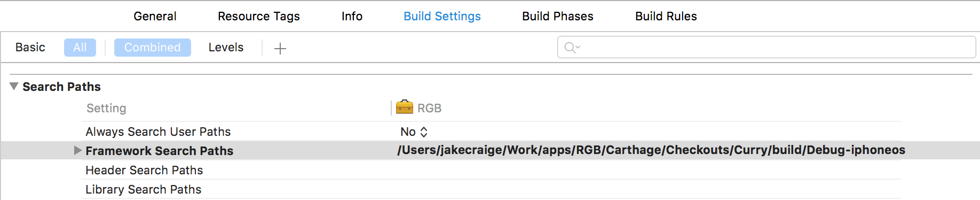
Task: Click inside the build settings search field
Action: tap(766, 47)
